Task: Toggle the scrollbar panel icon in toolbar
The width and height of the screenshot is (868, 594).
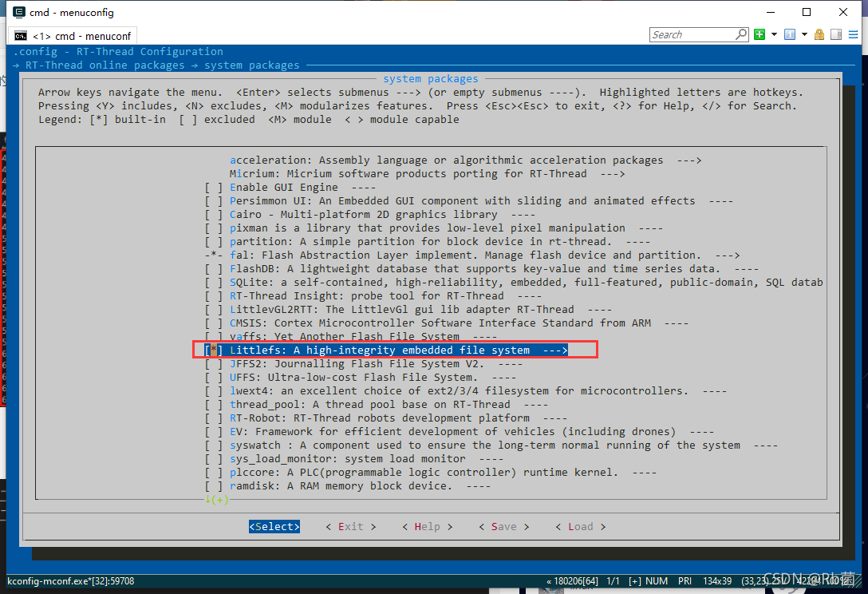Action: point(836,34)
